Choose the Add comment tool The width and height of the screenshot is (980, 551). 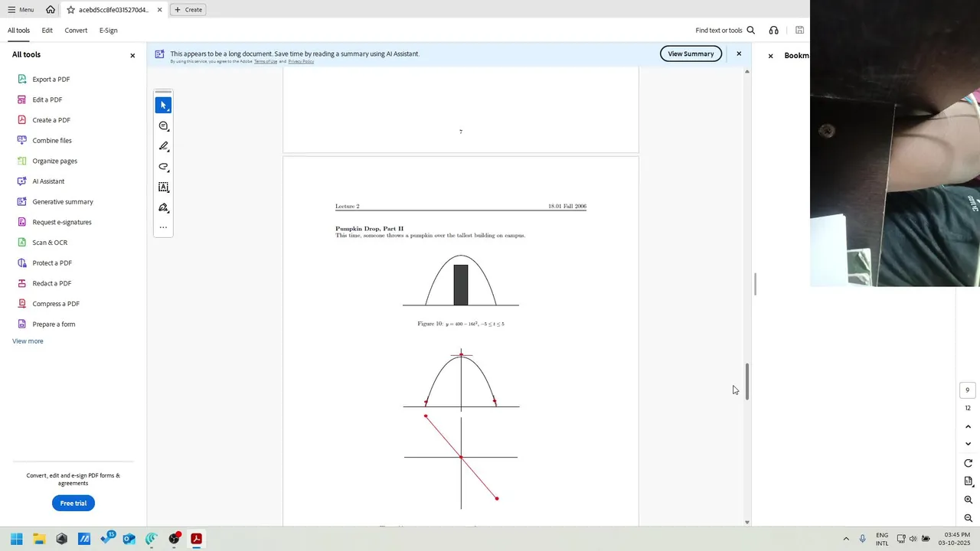pos(163,126)
